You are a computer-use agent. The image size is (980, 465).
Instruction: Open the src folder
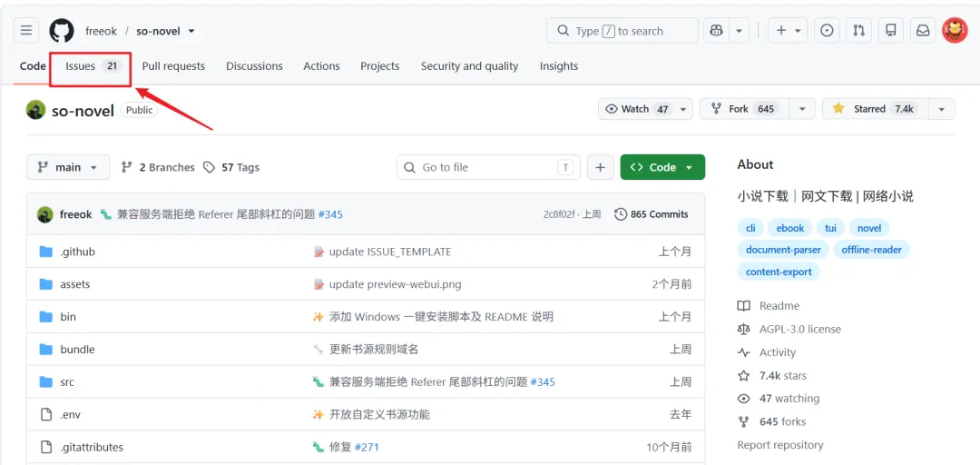pyautogui.click(x=67, y=381)
